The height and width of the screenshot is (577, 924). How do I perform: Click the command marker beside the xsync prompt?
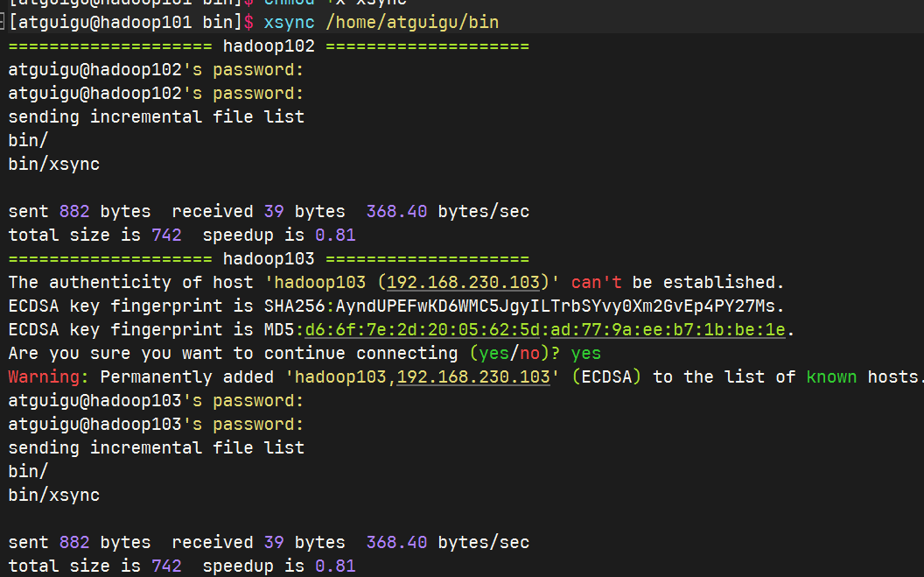coord(3,23)
